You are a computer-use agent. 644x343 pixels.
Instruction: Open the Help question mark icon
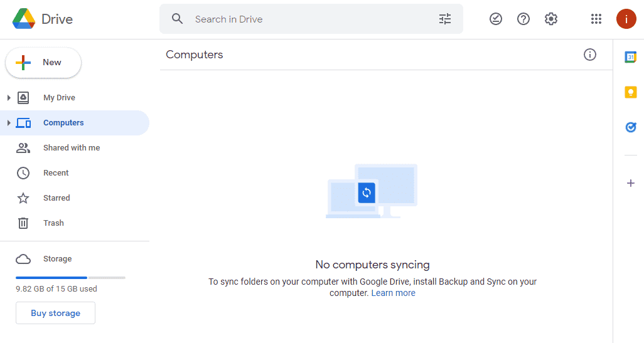point(523,19)
